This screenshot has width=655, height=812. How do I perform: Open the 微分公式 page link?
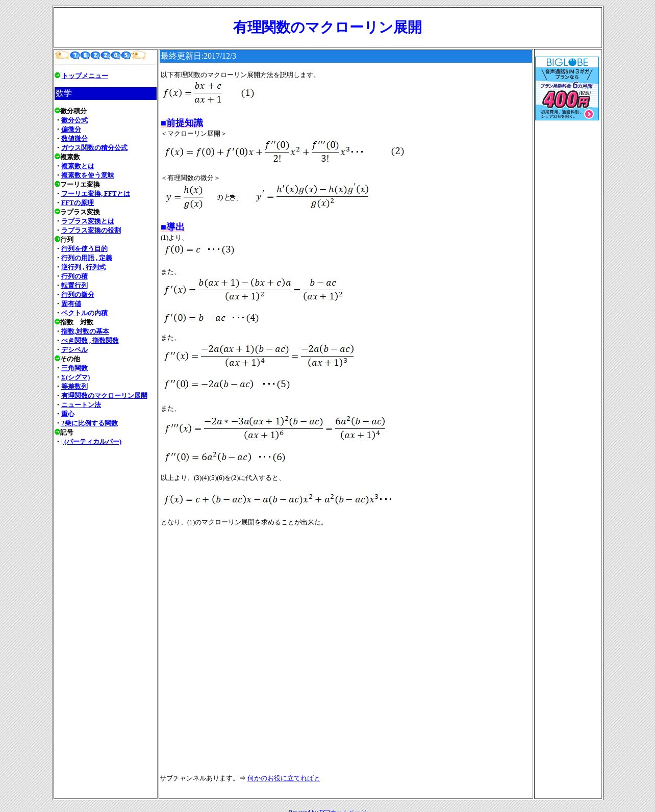click(x=74, y=120)
